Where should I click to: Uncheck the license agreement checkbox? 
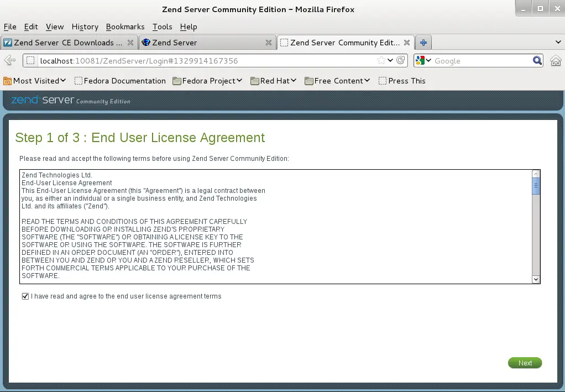(25, 296)
